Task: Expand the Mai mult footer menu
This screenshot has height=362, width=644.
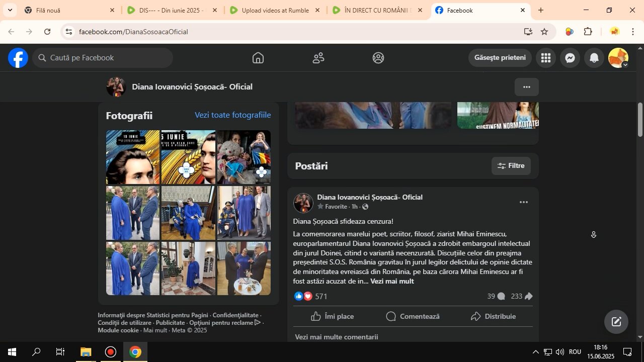Action: pos(155,330)
